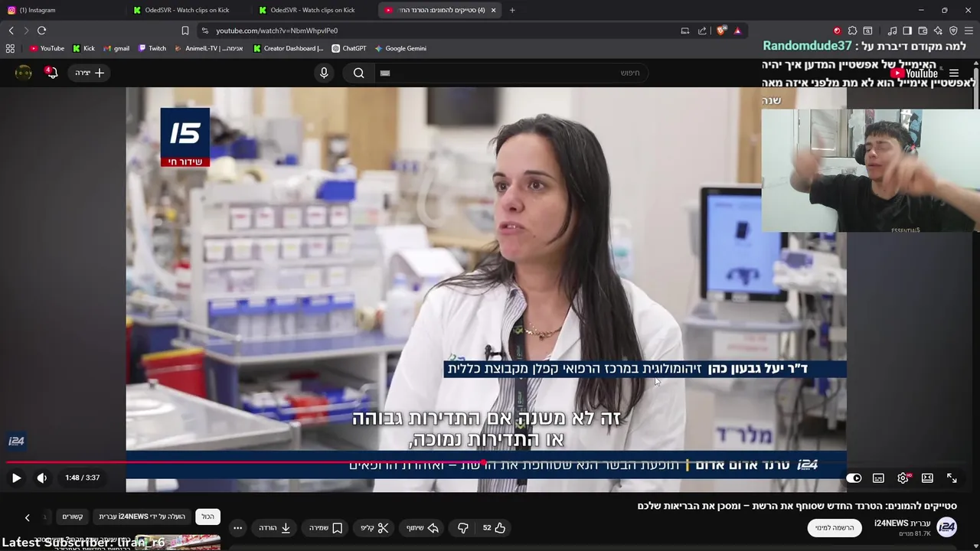
Task: Focus the YouTube חיפוש search field
Action: [513, 73]
